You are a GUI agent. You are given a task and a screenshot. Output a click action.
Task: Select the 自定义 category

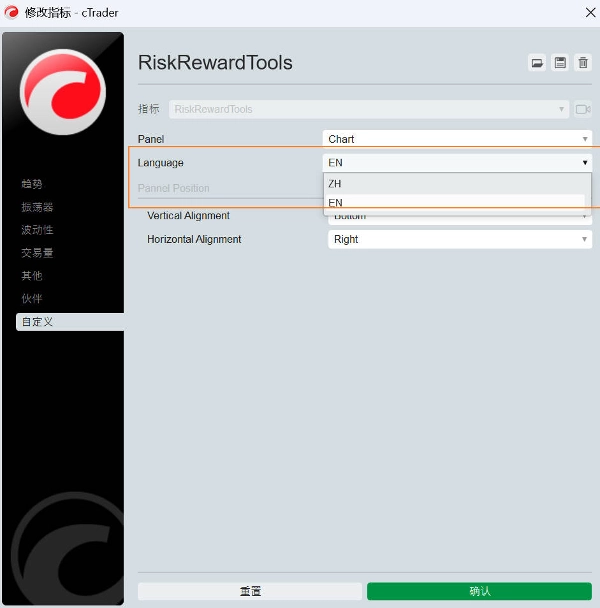(x=70, y=322)
